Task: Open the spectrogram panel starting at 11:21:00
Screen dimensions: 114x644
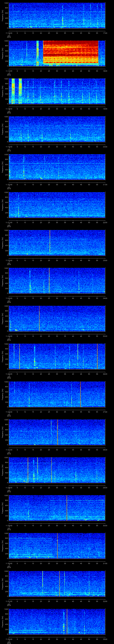Action: pos(57,205)
